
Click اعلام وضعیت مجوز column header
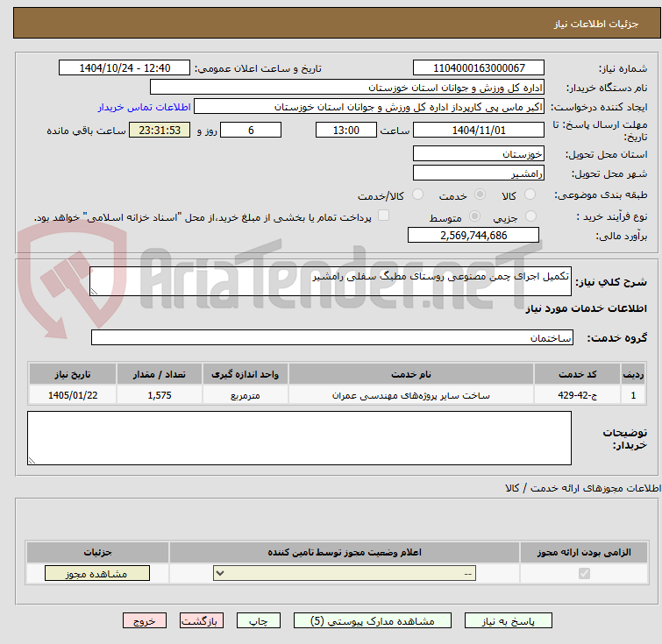(x=345, y=552)
